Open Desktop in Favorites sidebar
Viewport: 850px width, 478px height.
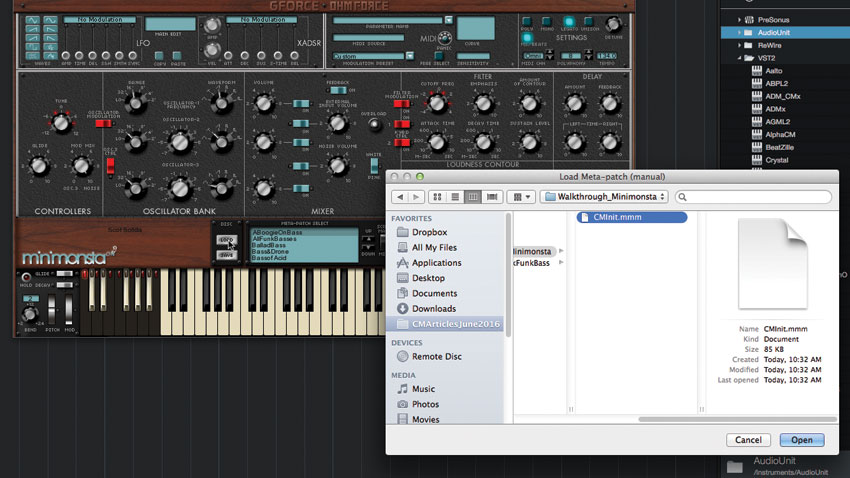[x=428, y=277]
